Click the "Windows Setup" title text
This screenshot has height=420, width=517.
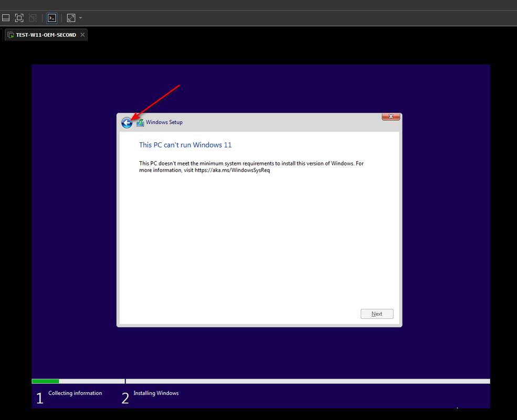point(164,122)
